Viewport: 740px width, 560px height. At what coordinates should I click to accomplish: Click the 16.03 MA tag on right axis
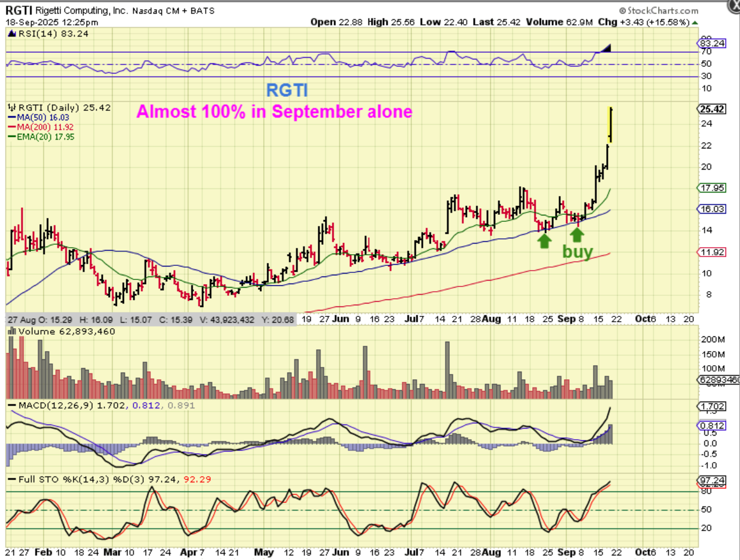712,209
